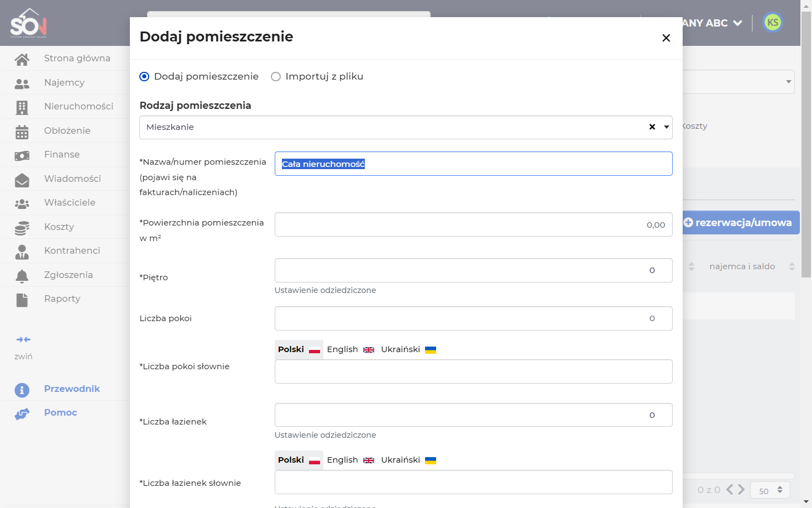Select Polski tab for Liczba łazienek słownie

click(x=299, y=460)
